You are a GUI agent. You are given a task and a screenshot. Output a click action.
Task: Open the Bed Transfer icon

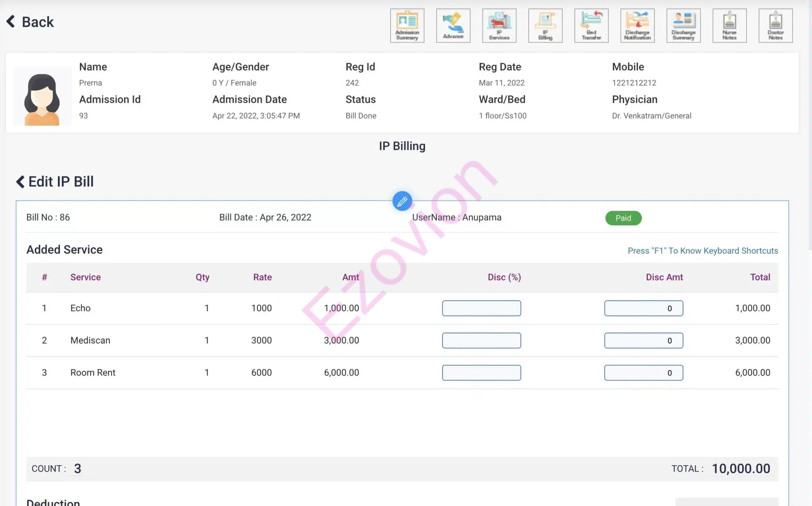(591, 26)
